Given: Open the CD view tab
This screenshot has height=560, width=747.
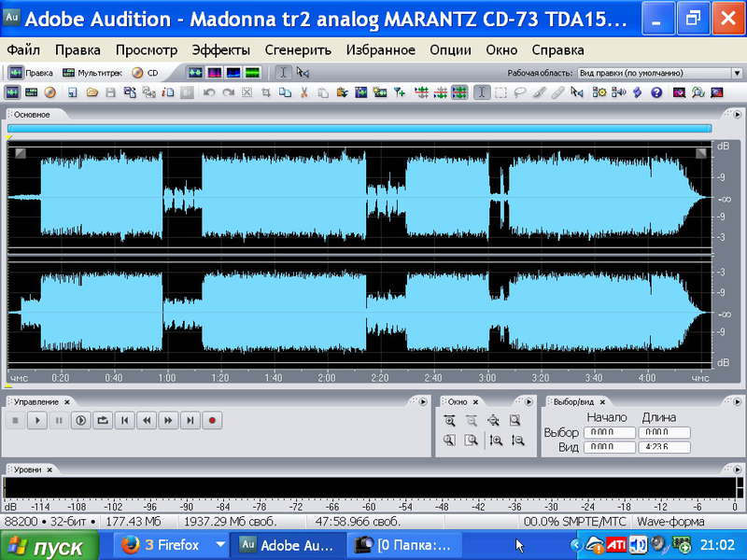Looking at the screenshot, I should click(x=145, y=73).
